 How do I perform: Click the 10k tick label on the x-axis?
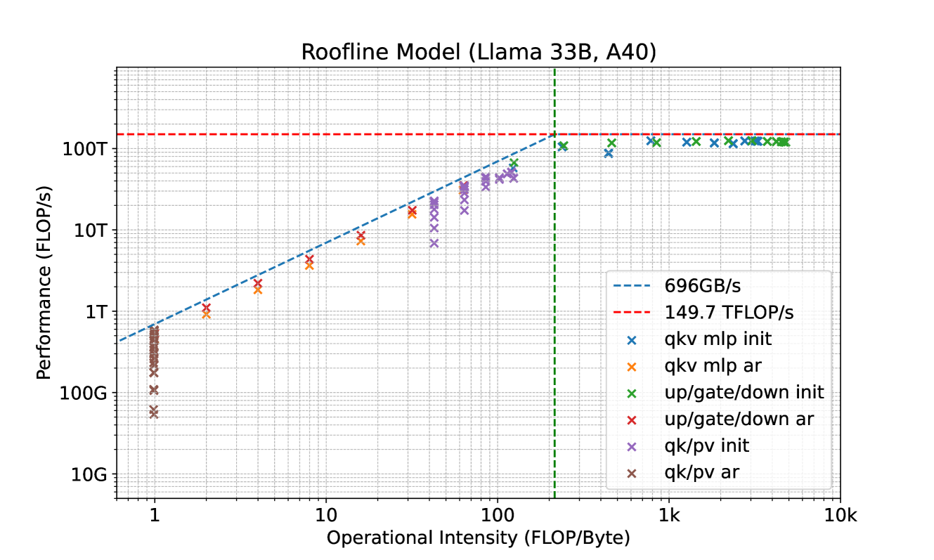pyautogui.click(x=841, y=516)
